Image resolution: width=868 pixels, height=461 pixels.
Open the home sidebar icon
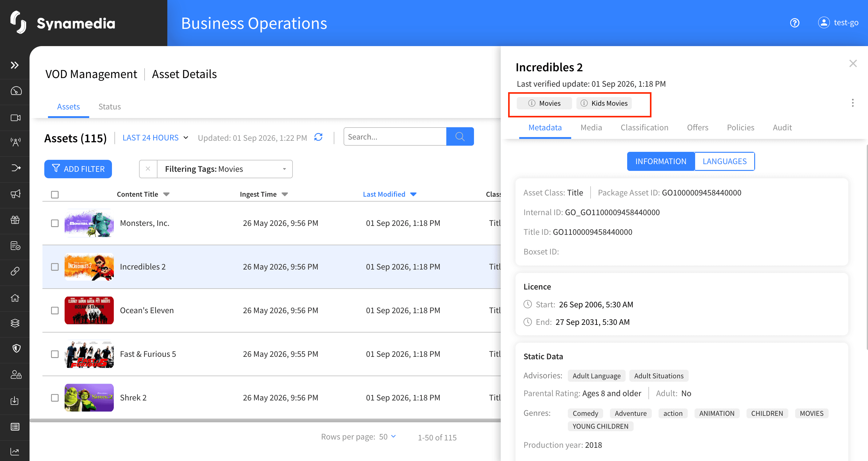click(15, 298)
